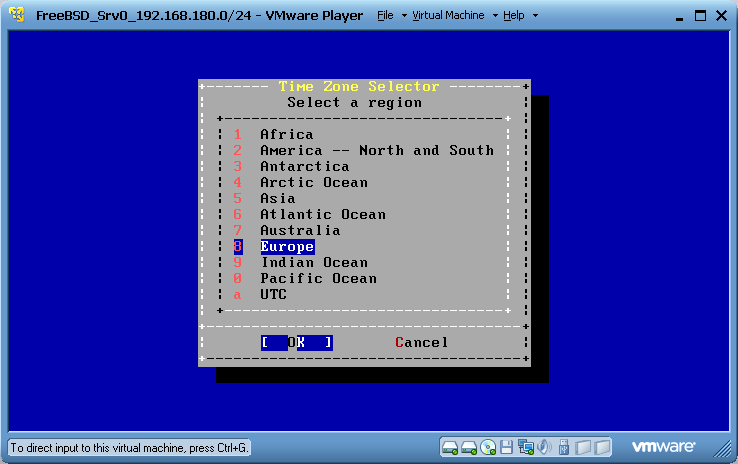The width and height of the screenshot is (738, 464).
Task: Open the Virtual Machine menu
Action: pos(448,16)
